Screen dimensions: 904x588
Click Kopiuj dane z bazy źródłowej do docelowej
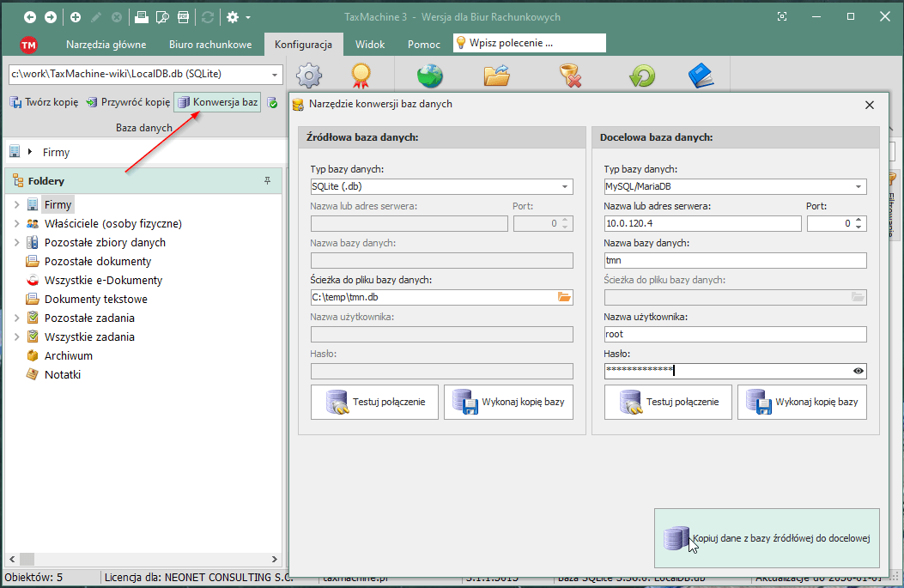point(767,538)
